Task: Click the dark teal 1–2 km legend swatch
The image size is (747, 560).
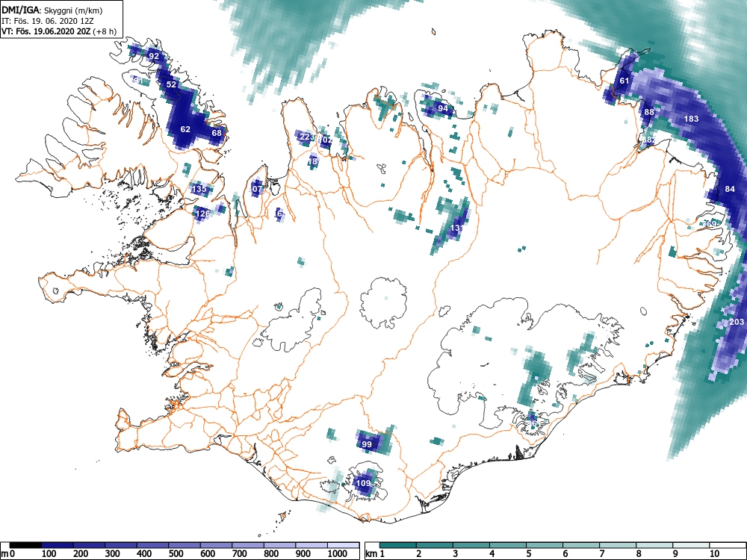Action: coord(398,545)
